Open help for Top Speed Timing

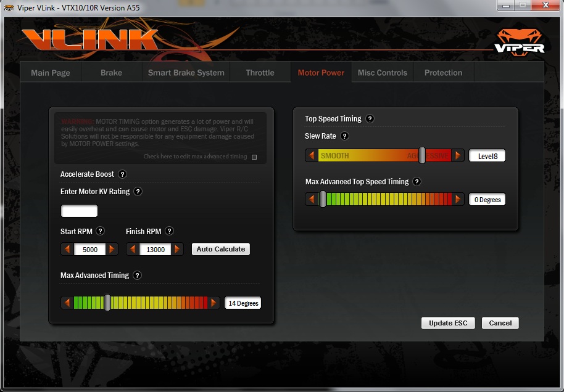pos(370,119)
